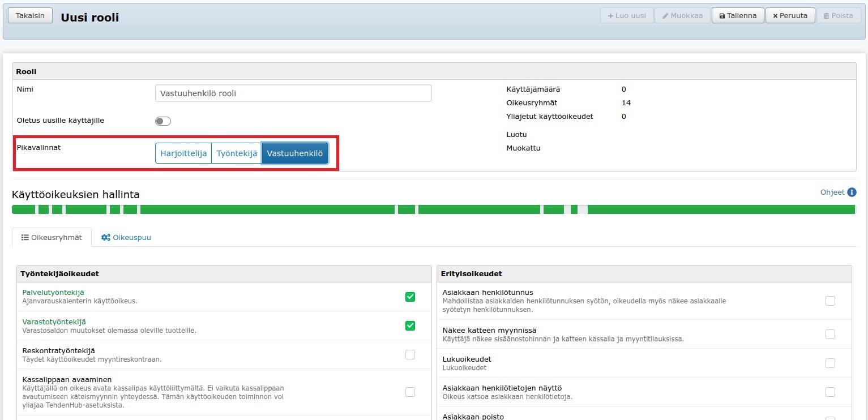Image resolution: width=868 pixels, height=420 pixels.
Task: Choose the Vastuuhenkilö quick preset
Action: click(294, 153)
